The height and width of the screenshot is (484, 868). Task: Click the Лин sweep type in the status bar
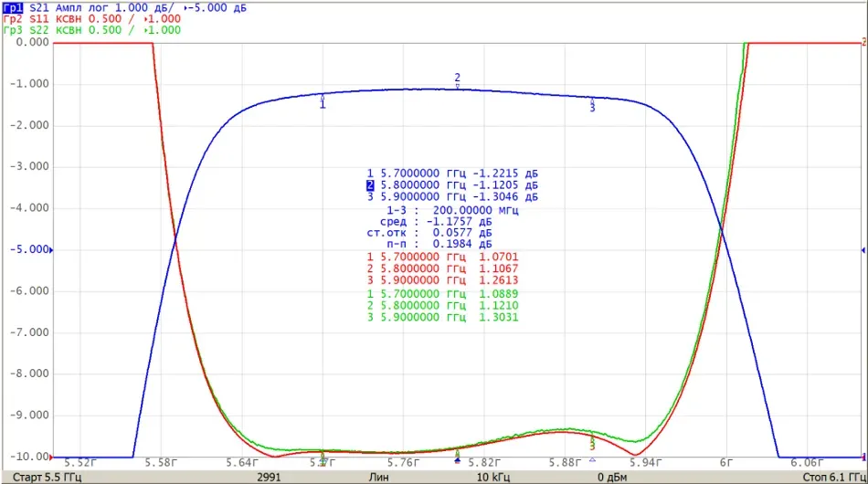coord(378,478)
